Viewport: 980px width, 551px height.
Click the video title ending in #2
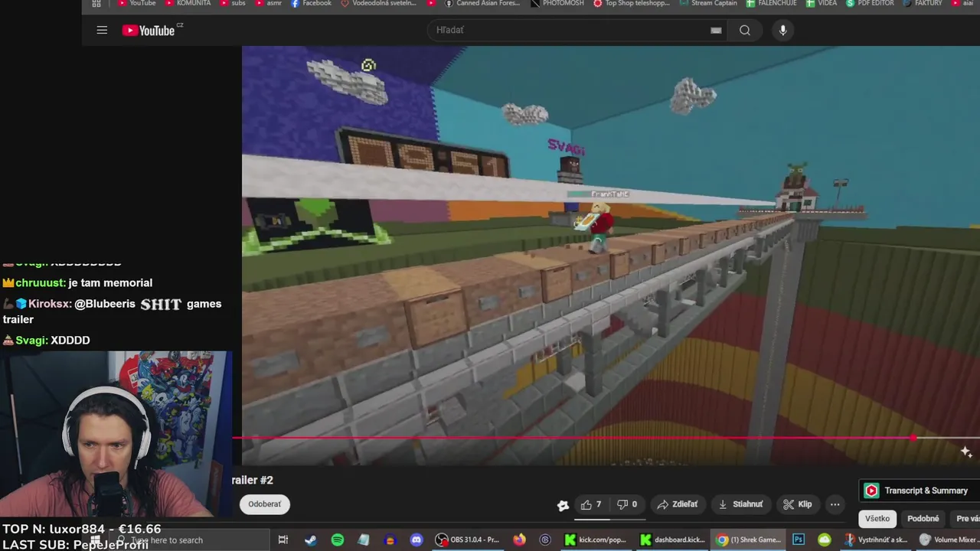click(253, 480)
